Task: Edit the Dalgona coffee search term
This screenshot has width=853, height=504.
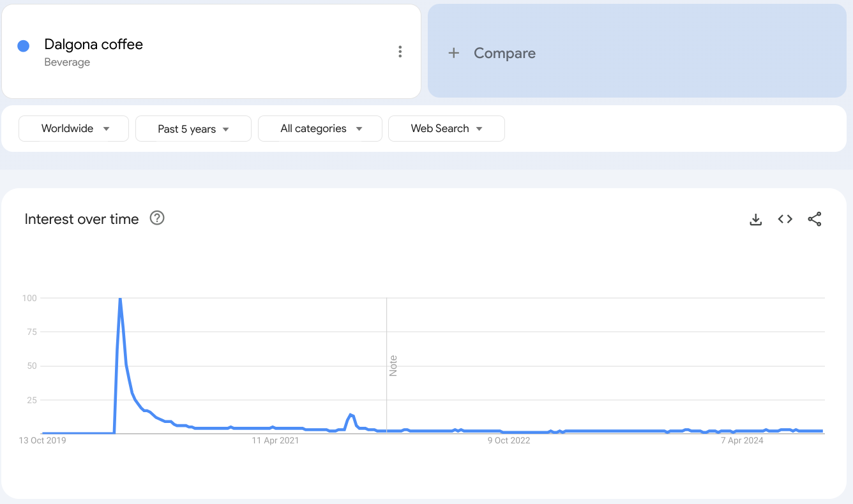Action: tap(93, 45)
